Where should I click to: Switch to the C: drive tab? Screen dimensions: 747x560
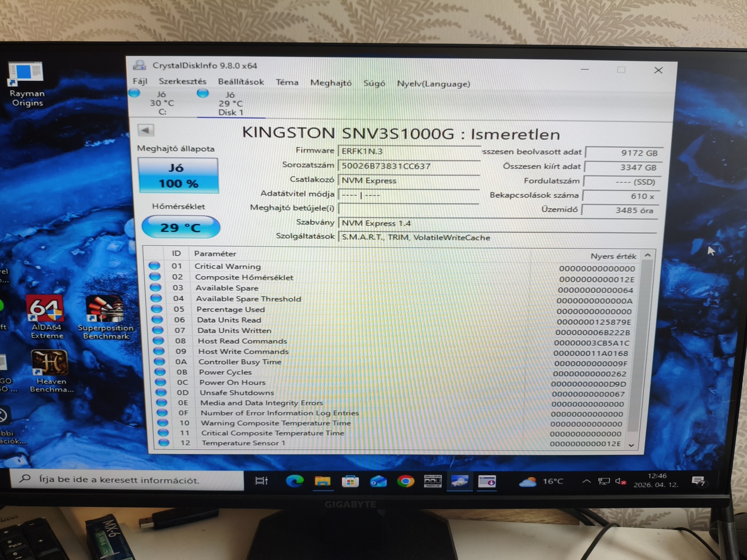(x=162, y=103)
